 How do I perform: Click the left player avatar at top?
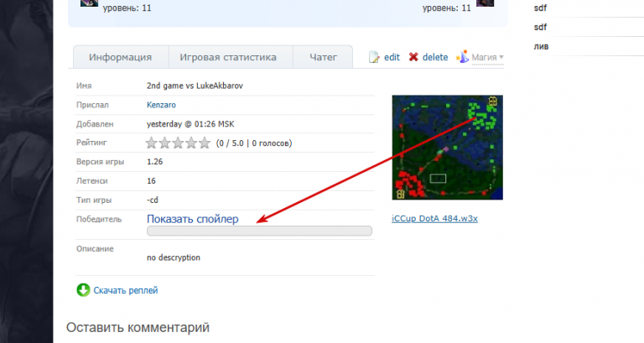coord(89,3)
